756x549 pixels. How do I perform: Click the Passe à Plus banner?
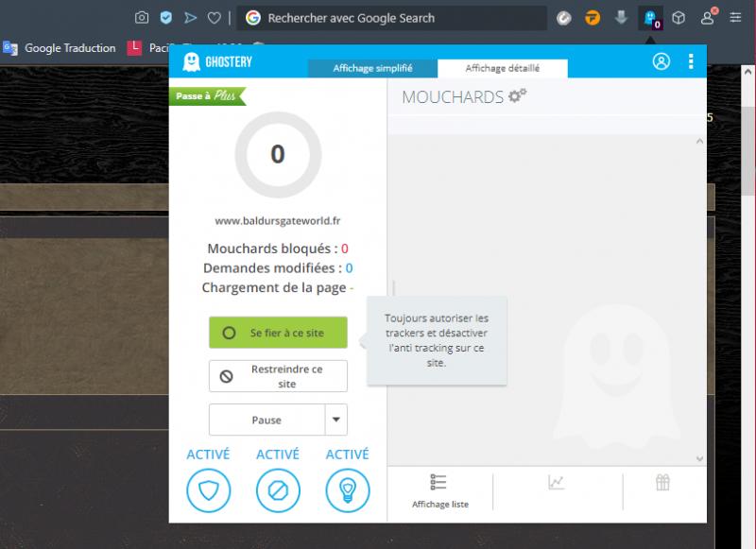[207, 96]
